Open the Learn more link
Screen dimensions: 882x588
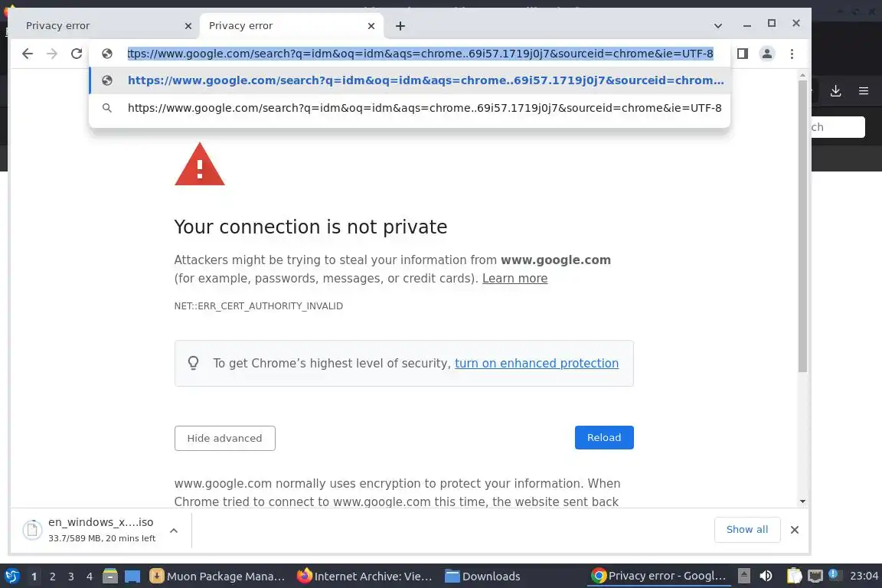(x=514, y=279)
